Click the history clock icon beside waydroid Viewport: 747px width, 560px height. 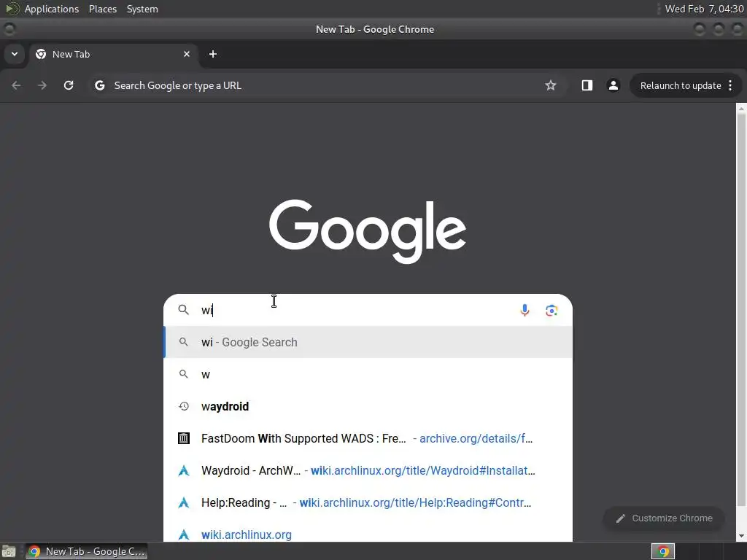[x=183, y=406]
